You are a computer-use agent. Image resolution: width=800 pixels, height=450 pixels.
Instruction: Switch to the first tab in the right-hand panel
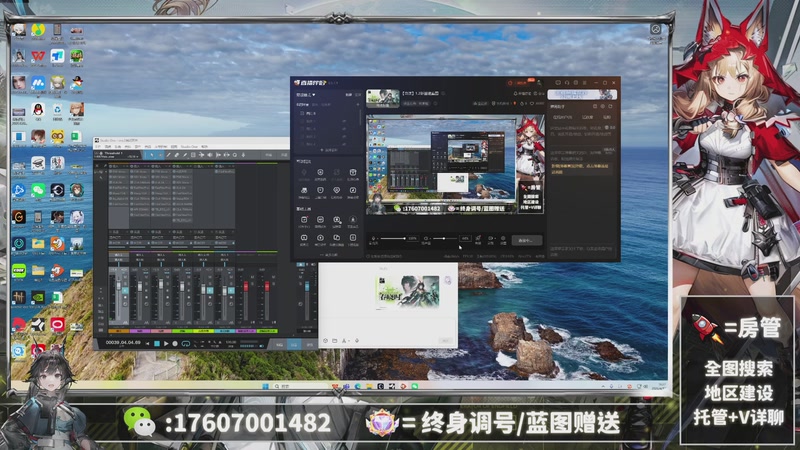tap(560, 117)
